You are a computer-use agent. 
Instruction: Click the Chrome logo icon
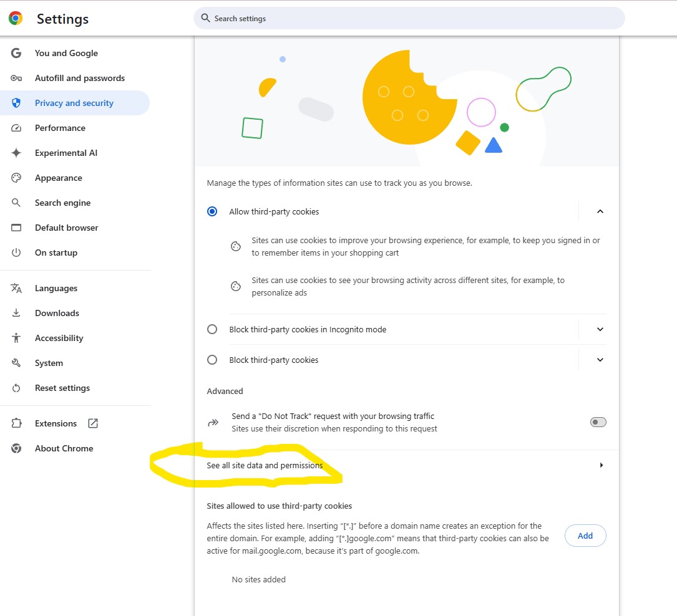point(16,18)
